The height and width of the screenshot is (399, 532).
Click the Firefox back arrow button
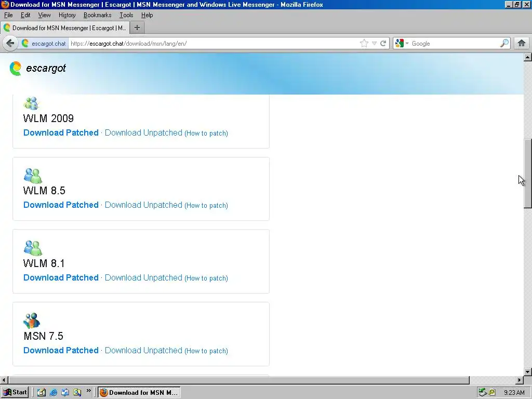10,44
